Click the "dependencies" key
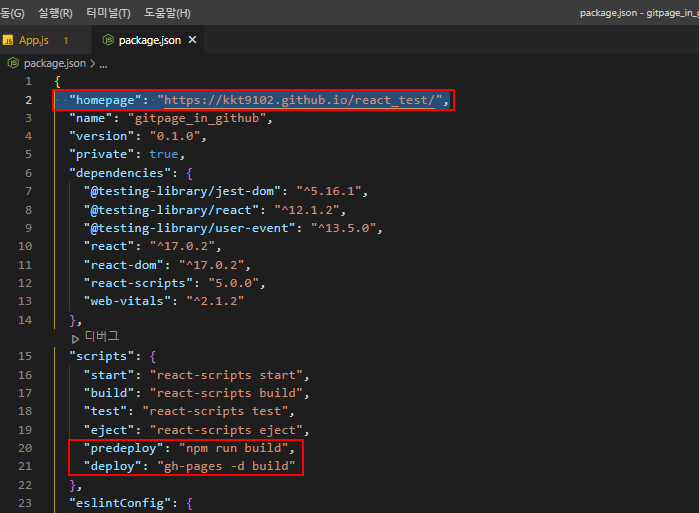The image size is (699, 513). [120, 173]
